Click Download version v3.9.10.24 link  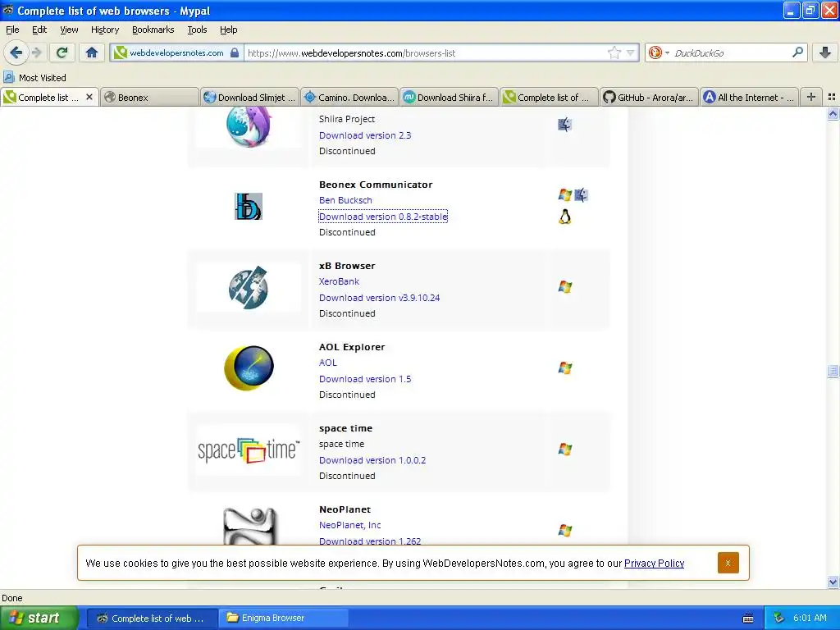tap(379, 297)
